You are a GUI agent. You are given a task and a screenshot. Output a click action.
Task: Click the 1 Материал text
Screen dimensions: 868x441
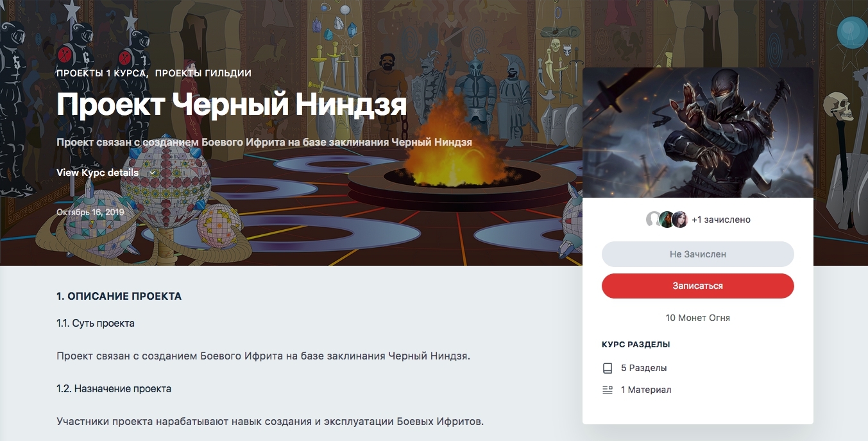(646, 390)
